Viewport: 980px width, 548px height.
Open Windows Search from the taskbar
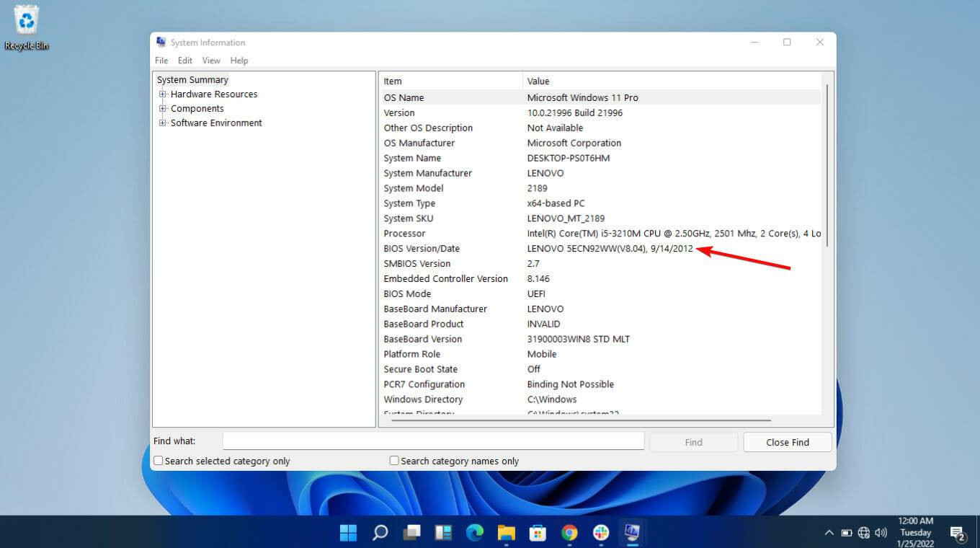pos(379,532)
